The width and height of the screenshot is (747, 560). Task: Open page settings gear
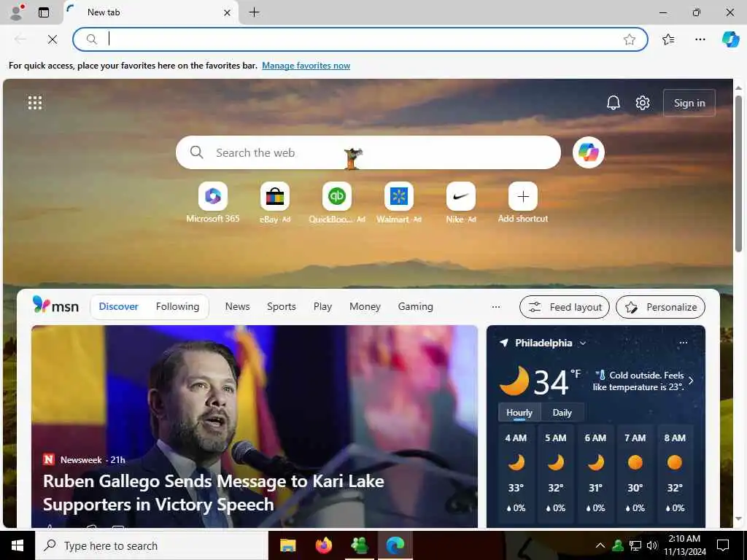coord(643,102)
